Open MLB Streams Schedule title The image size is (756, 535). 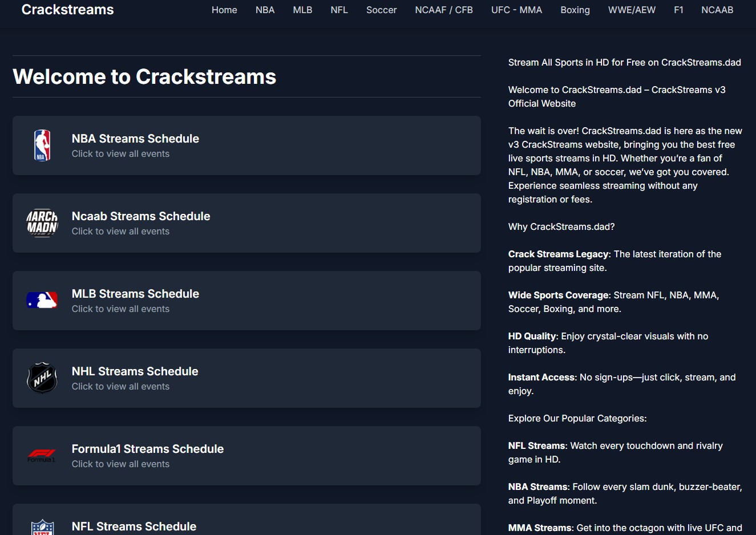coord(135,294)
